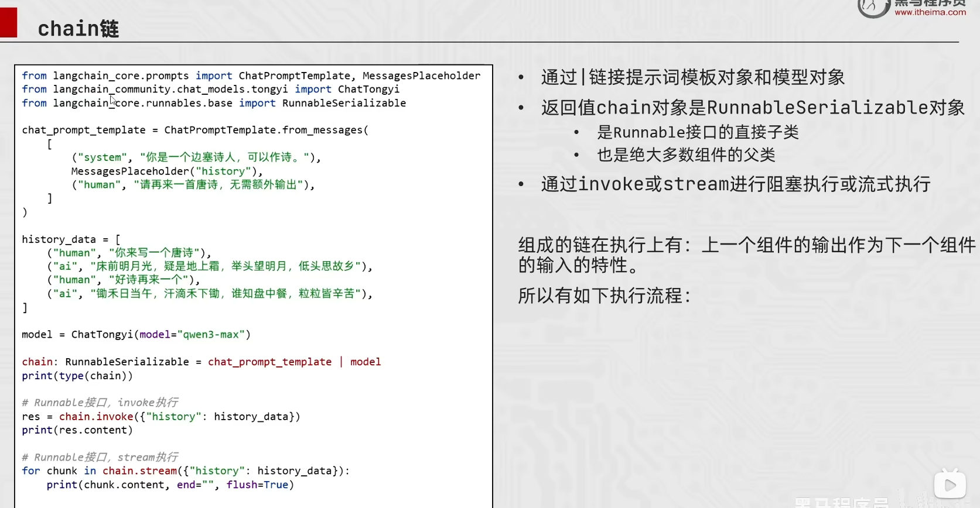Screen dimensions: 980x508
Task: Click 'MessagesPlaceholder("history")' code line
Action: point(167,171)
